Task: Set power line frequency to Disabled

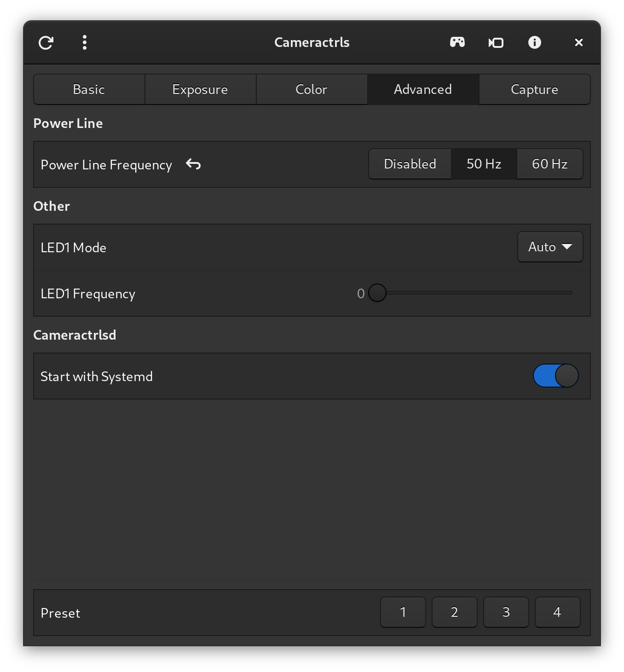Action: [x=410, y=164]
